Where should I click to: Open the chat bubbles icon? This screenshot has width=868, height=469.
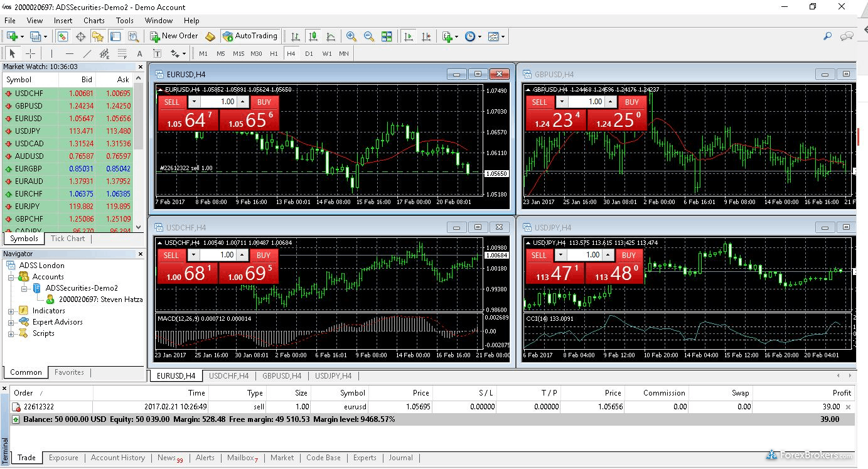point(847,36)
